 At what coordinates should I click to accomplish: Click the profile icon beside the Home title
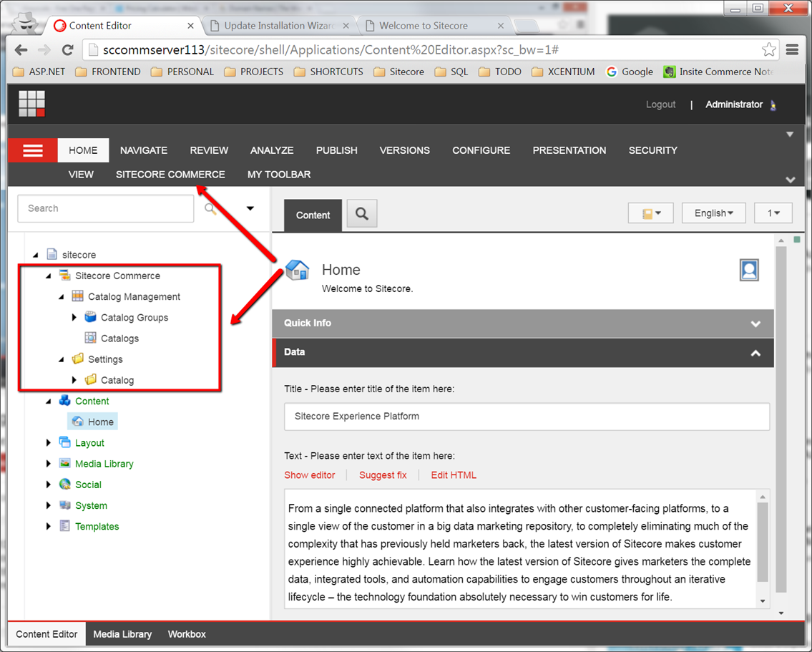coord(749,270)
